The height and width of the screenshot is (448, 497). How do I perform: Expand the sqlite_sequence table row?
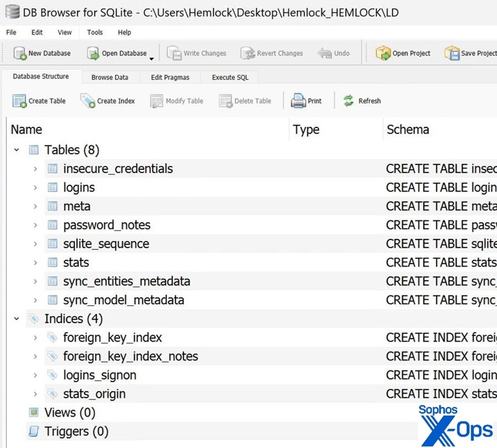pyautogui.click(x=35, y=244)
